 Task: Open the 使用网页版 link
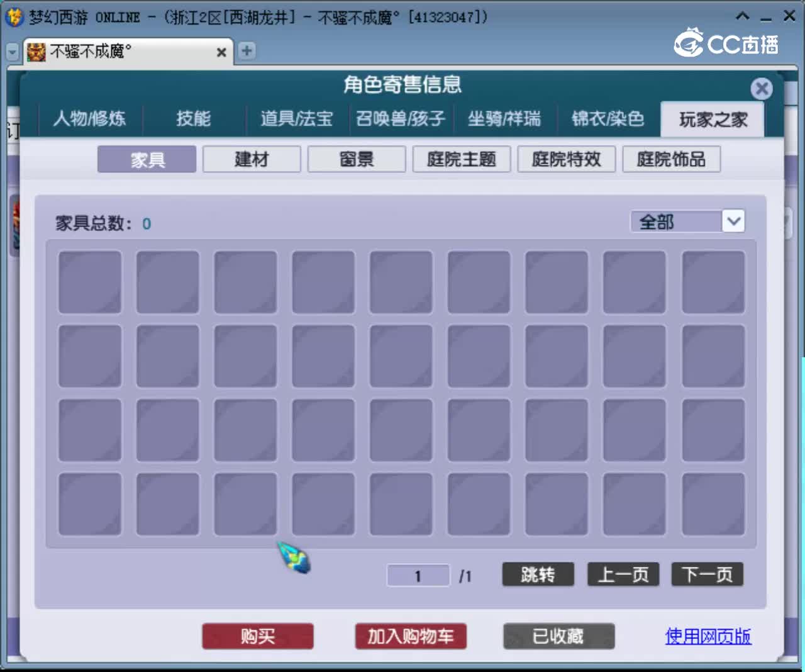click(708, 636)
